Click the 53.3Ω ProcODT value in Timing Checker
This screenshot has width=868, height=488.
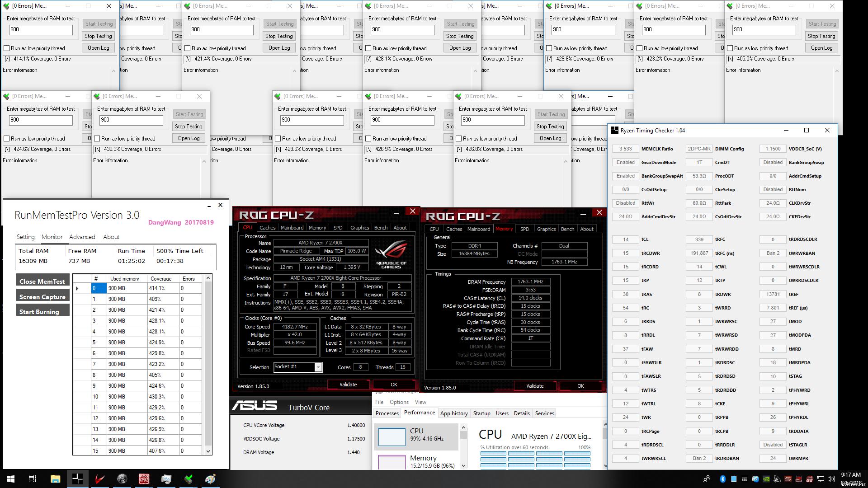tap(699, 176)
